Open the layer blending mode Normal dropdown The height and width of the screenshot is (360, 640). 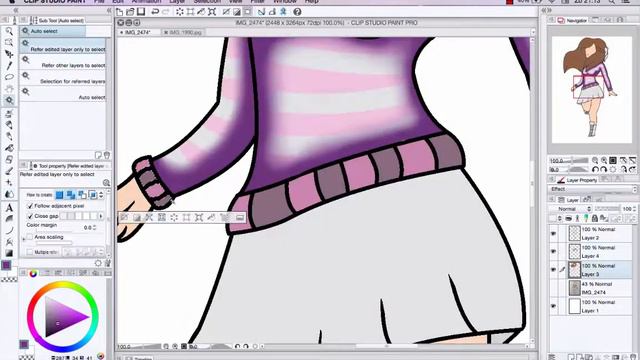click(x=570, y=209)
